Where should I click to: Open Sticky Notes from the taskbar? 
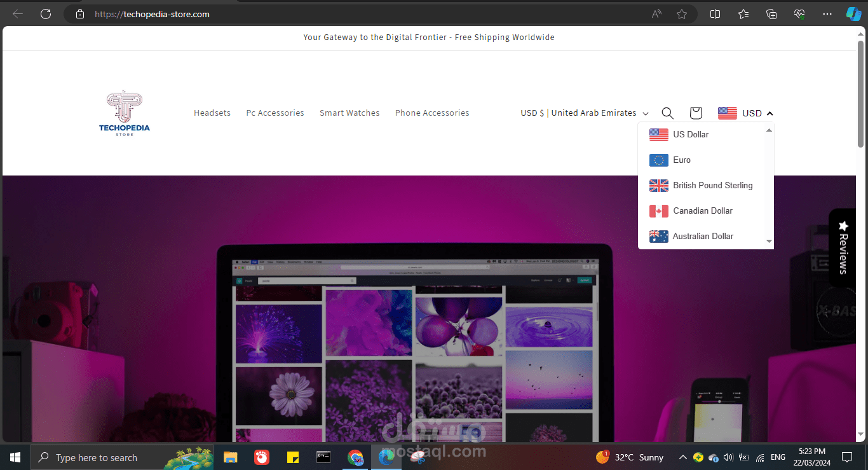(293, 457)
